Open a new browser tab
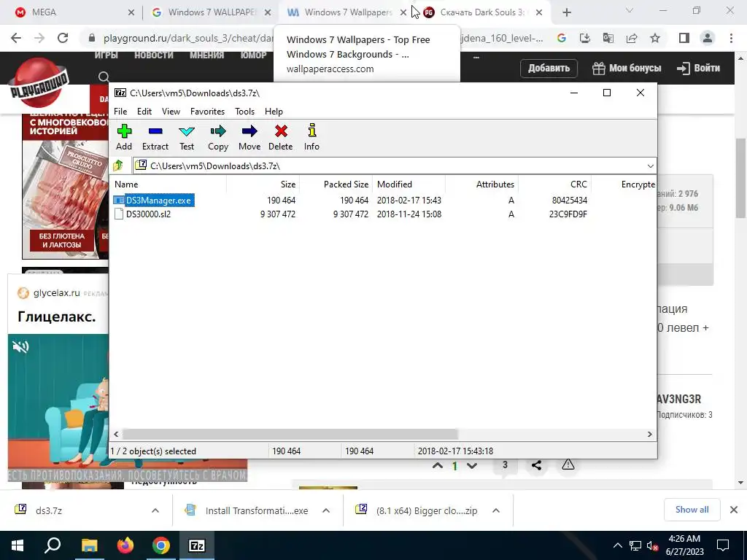 (x=566, y=12)
